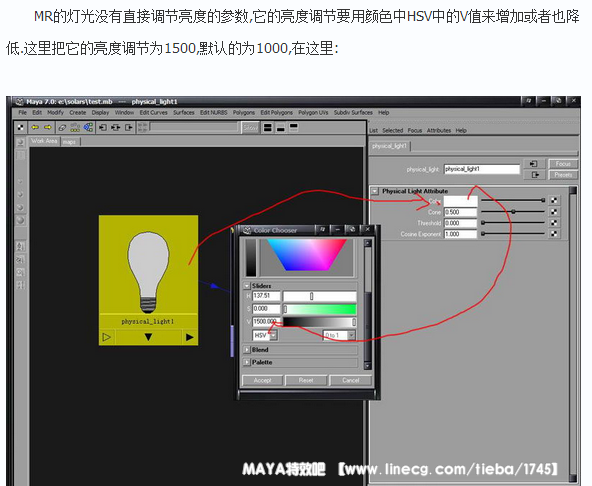Show bottom tabs only layout icon
This screenshot has height=486, width=592.
tap(281, 128)
